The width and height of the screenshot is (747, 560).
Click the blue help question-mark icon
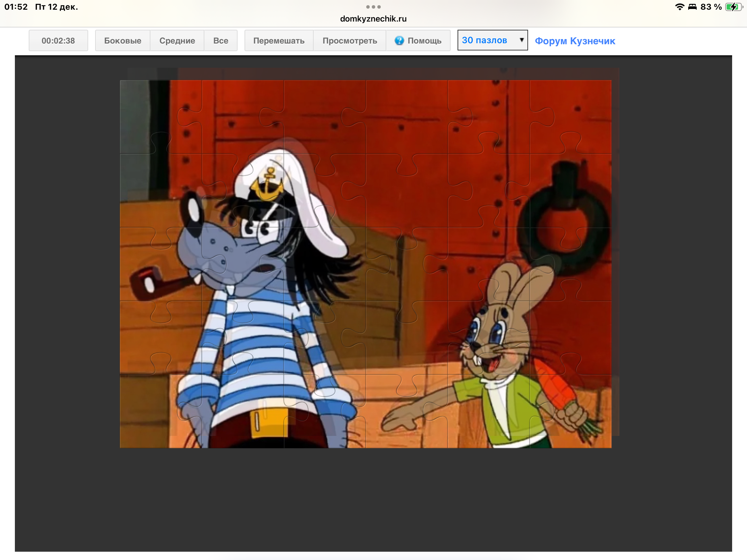pyautogui.click(x=399, y=40)
